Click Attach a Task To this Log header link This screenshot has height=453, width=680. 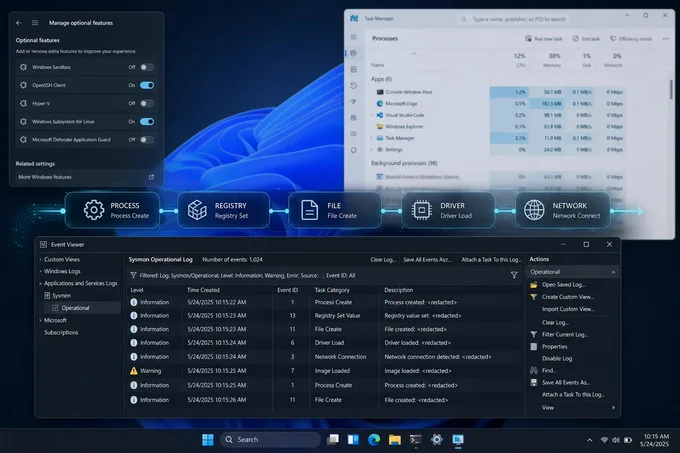click(491, 260)
